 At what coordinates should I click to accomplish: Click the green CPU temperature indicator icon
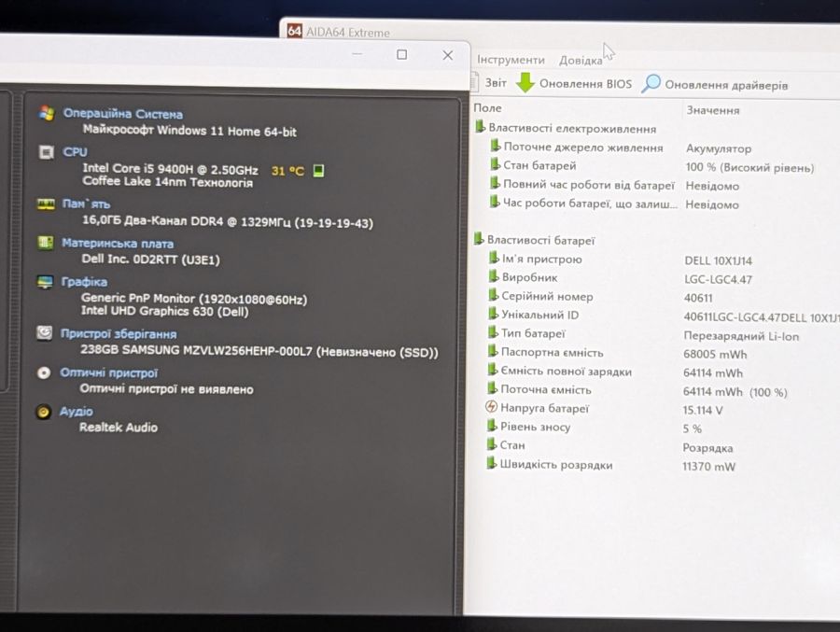click(318, 171)
